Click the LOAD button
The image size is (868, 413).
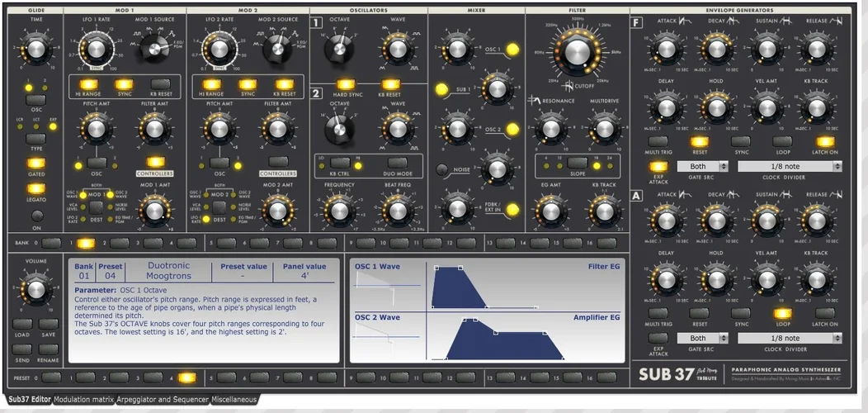point(22,324)
